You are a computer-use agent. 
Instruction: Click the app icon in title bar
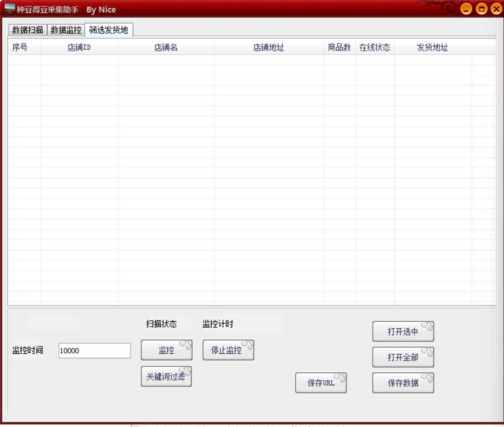pyautogui.click(x=9, y=9)
